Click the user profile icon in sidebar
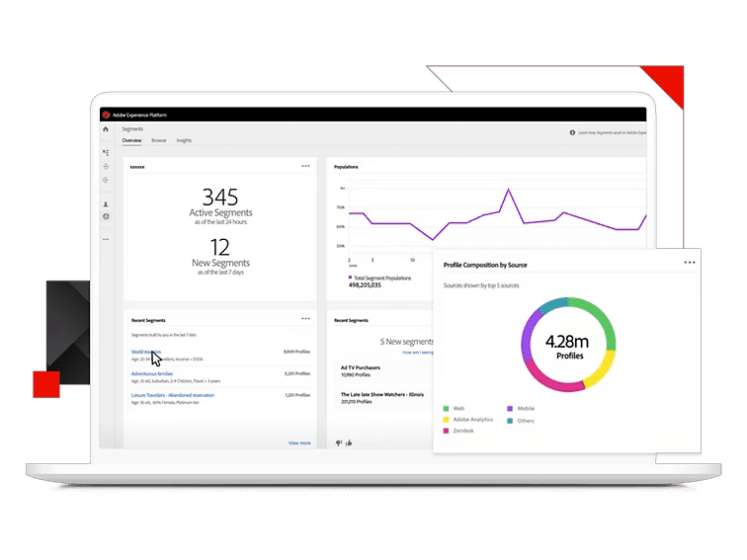The width and height of the screenshot is (747, 560). pyautogui.click(x=106, y=204)
